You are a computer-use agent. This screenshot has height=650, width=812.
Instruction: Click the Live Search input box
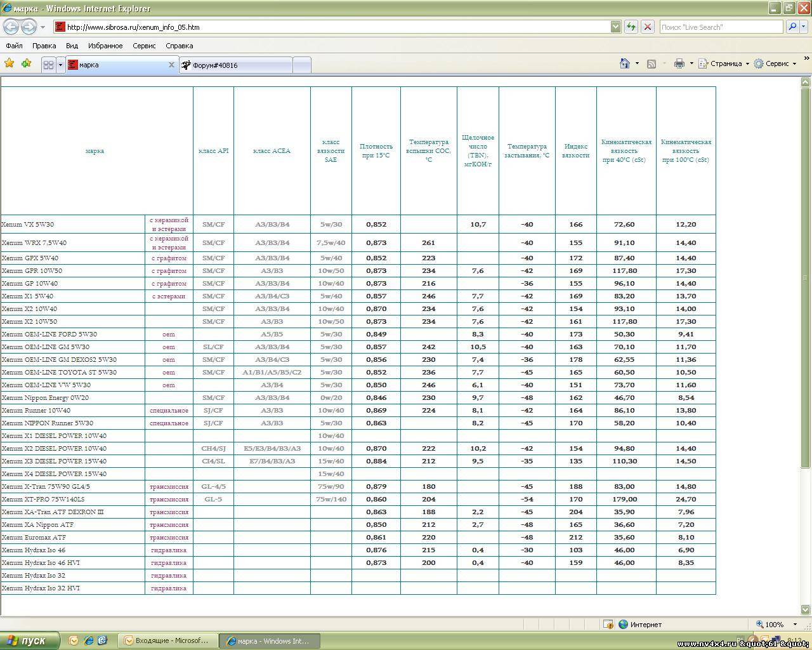click(x=721, y=27)
